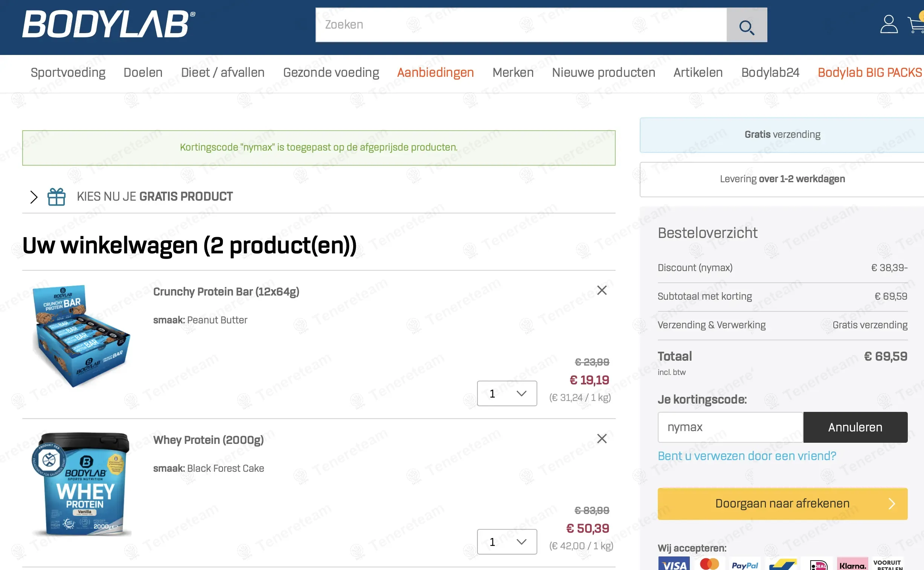Click the kortingscode input field

tap(730, 427)
